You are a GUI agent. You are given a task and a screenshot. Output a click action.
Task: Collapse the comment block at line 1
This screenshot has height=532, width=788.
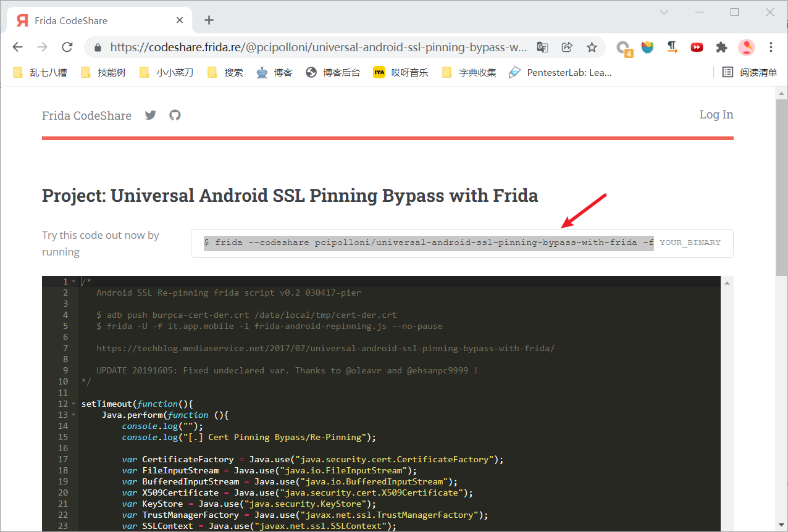point(74,282)
